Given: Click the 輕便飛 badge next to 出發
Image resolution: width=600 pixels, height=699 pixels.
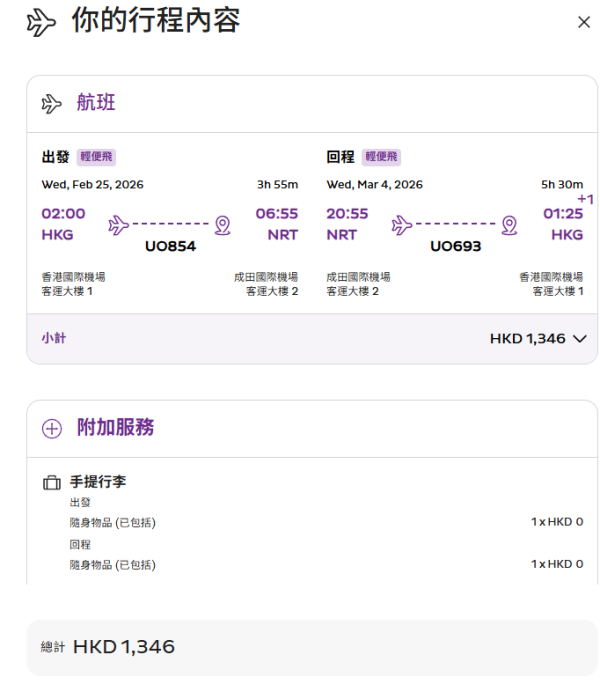Looking at the screenshot, I should click(96, 157).
